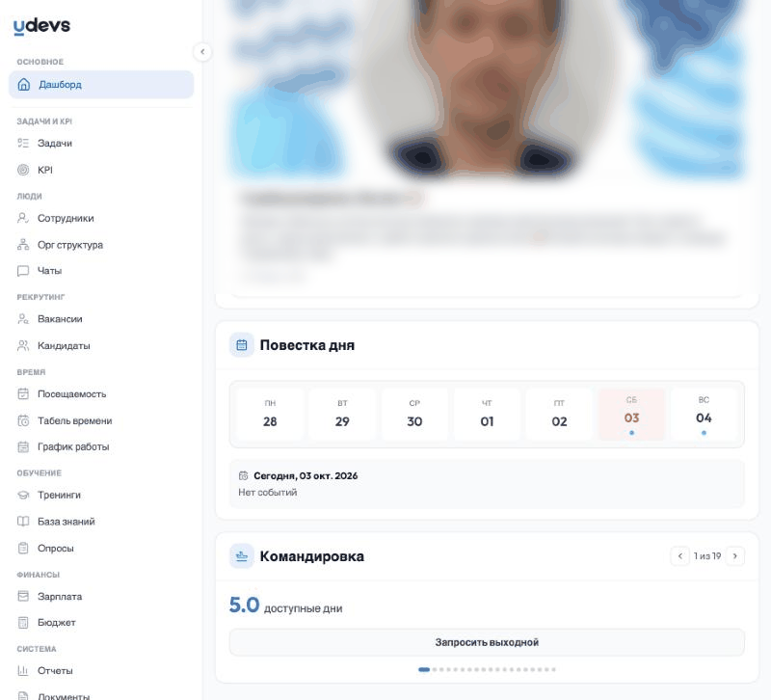Click the Чаты speech bubble icon
Image resolution: width=771 pixels, height=700 pixels.
point(23,271)
